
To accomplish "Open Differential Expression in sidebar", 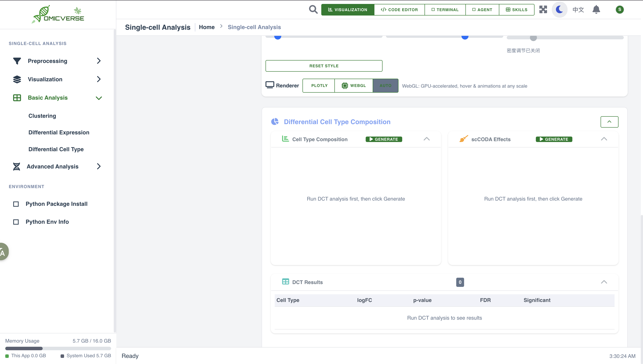I will [59, 132].
